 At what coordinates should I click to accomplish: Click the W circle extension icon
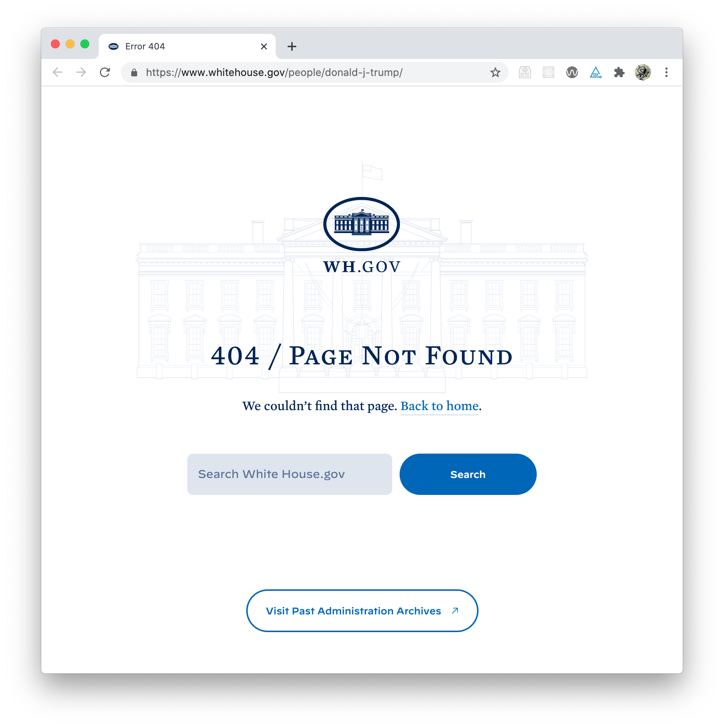[572, 72]
